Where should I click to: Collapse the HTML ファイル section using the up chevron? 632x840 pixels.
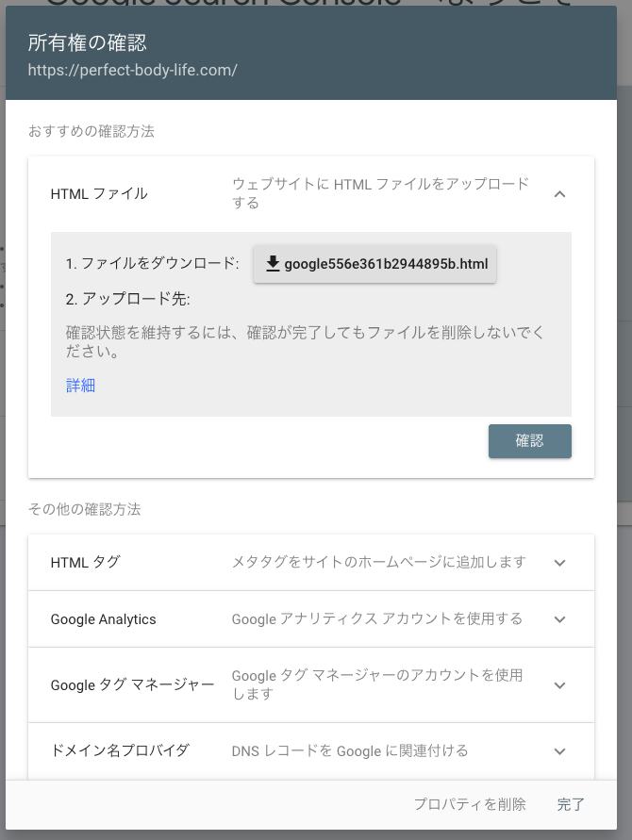559,193
